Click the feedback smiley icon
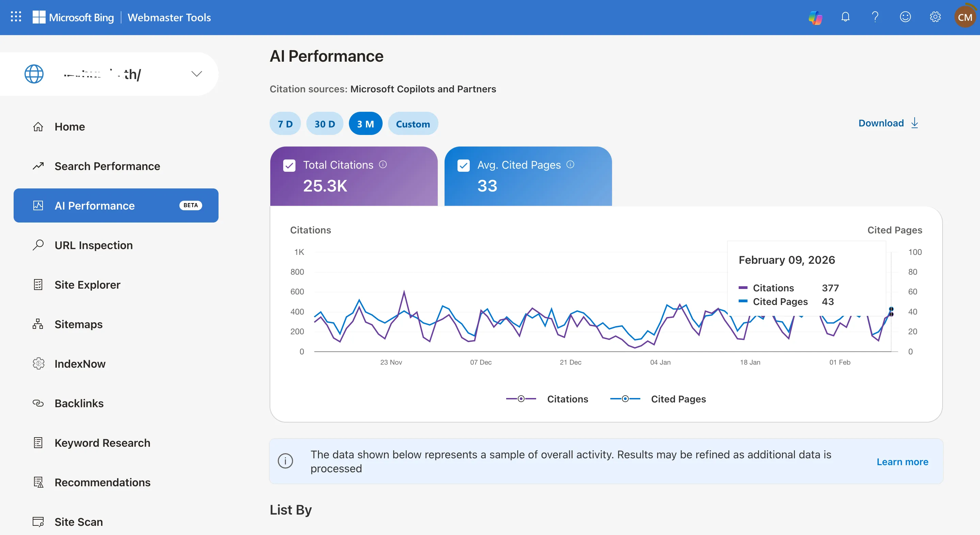The height and width of the screenshot is (535, 980). pos(906,17)
